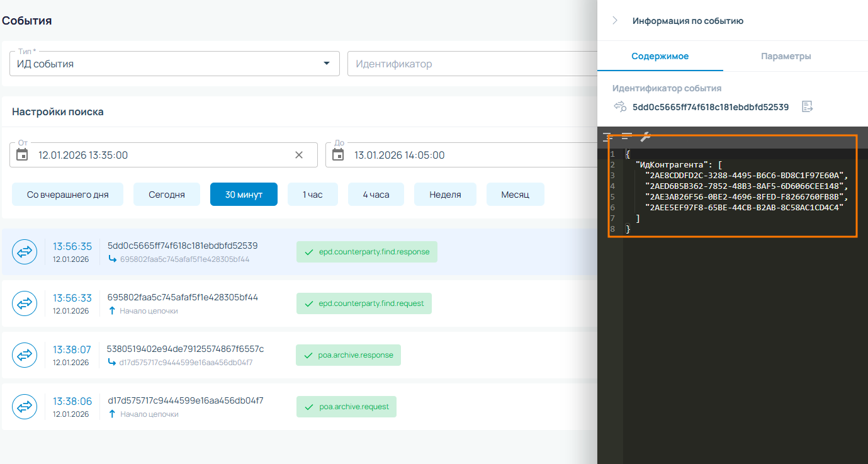Click the 13:38:06 timestamp
Viewport: 868px width, 464px height.
click(72, 401)
